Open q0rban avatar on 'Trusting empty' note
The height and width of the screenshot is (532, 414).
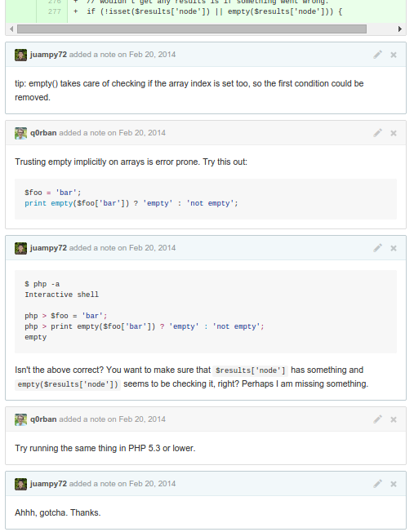(20, 133)
